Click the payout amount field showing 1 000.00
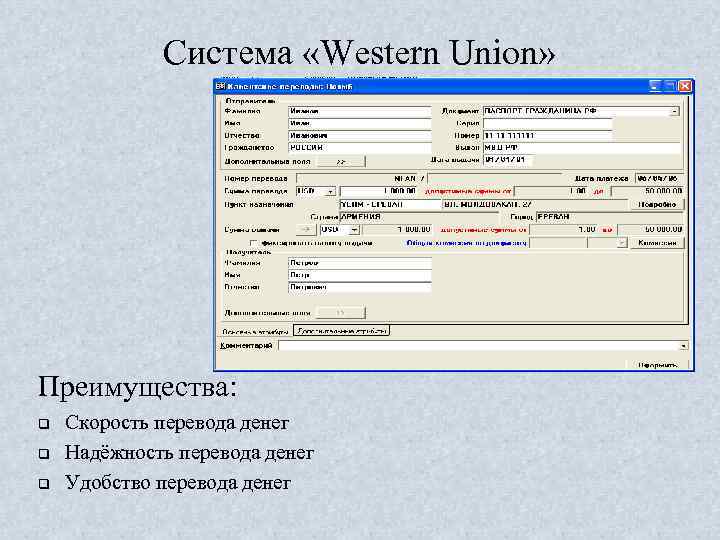The width and height of the screenshot is (720, 540). pos(398,230)
